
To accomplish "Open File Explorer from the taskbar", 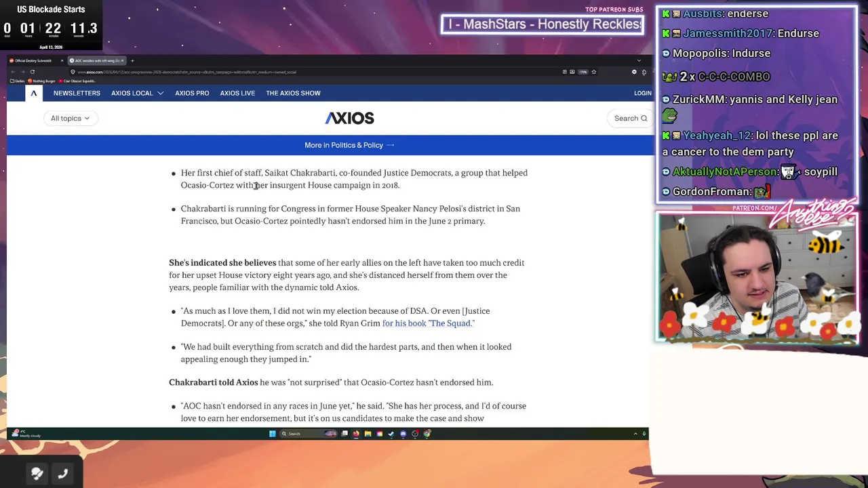I will 368,434.
